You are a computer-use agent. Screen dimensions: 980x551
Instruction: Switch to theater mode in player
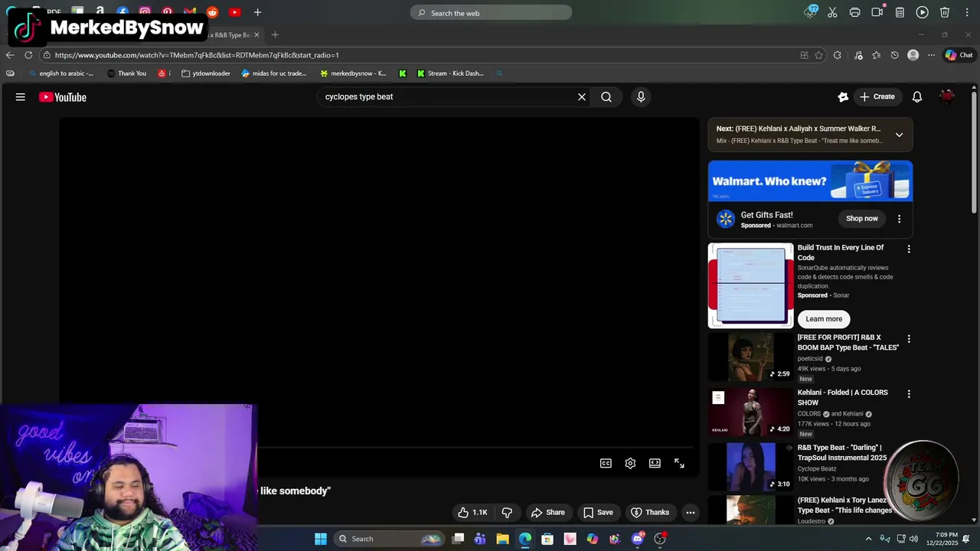click(x=655, y=463)
